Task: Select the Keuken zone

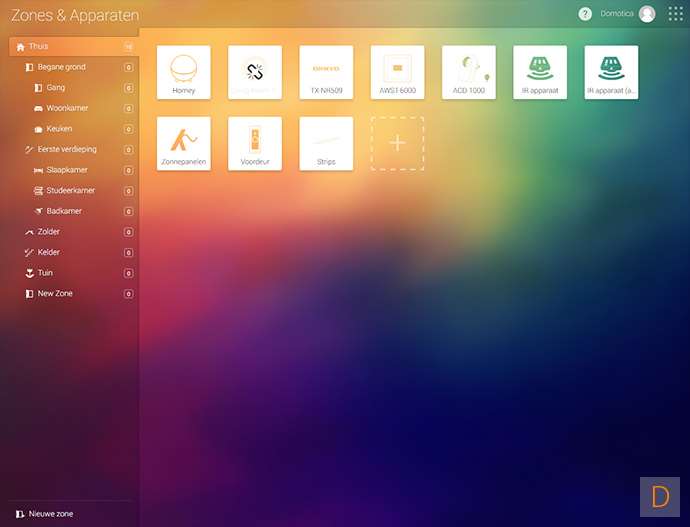Action: (x=59, y=129)
